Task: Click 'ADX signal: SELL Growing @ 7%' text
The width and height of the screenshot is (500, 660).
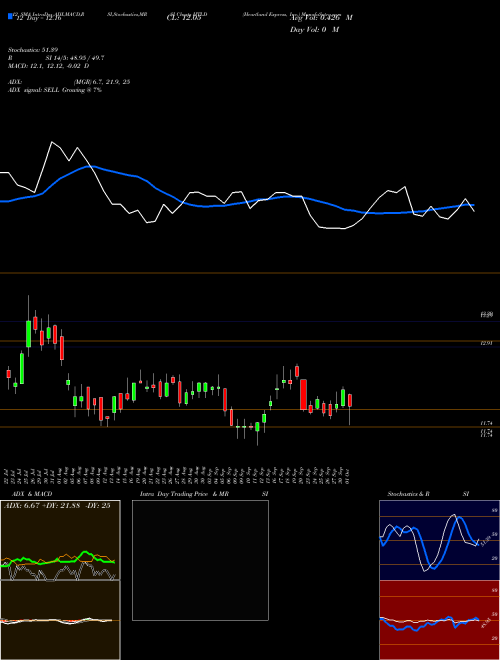Action: coord(55,90)
